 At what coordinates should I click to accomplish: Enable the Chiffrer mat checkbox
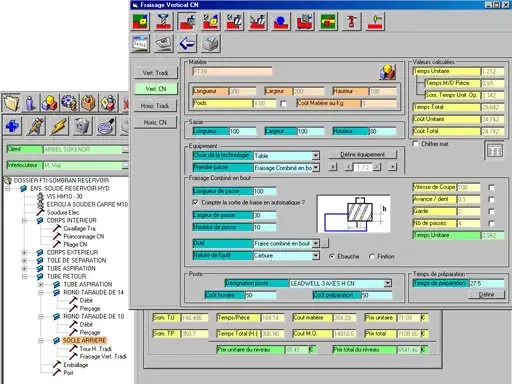coord(416,144)
